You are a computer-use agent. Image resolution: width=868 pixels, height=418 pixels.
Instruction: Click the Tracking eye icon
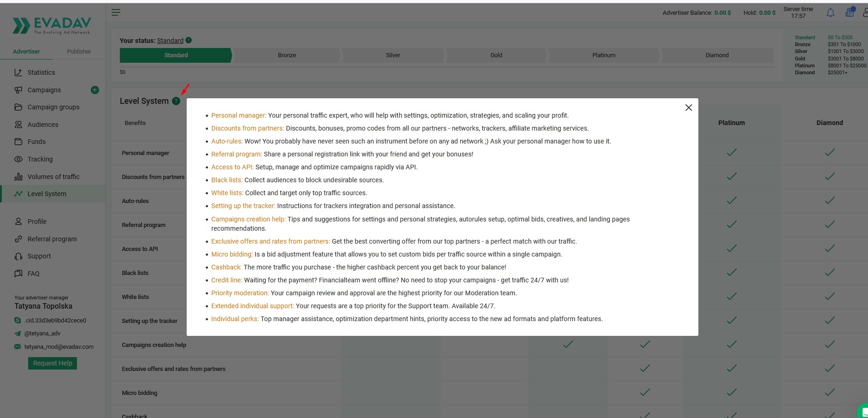tap(18, 159)
